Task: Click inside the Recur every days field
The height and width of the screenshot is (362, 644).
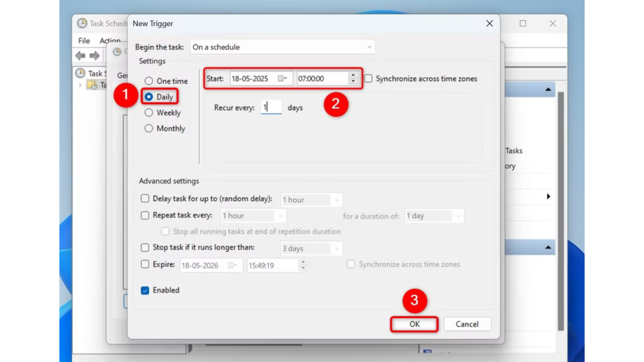Action: pyautogui.click(x=271, y=107)
